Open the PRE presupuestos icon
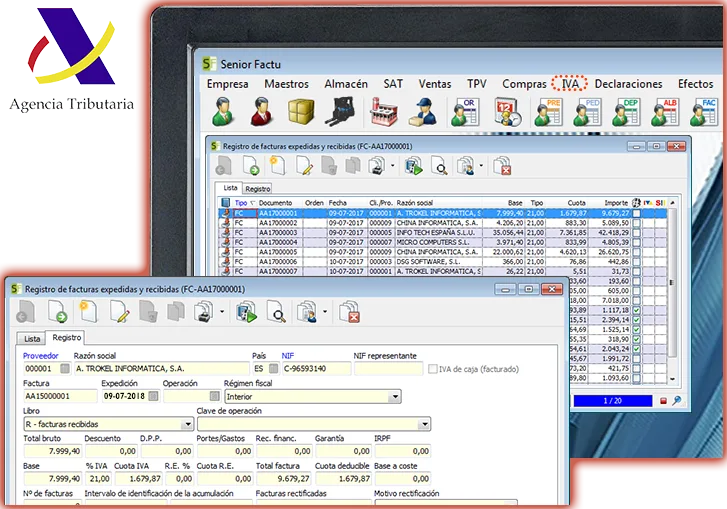 [x=548, y=112]
